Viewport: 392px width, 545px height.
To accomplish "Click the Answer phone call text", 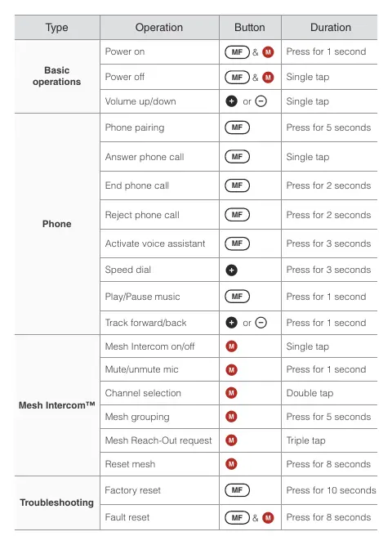I will tap(145, 157).
